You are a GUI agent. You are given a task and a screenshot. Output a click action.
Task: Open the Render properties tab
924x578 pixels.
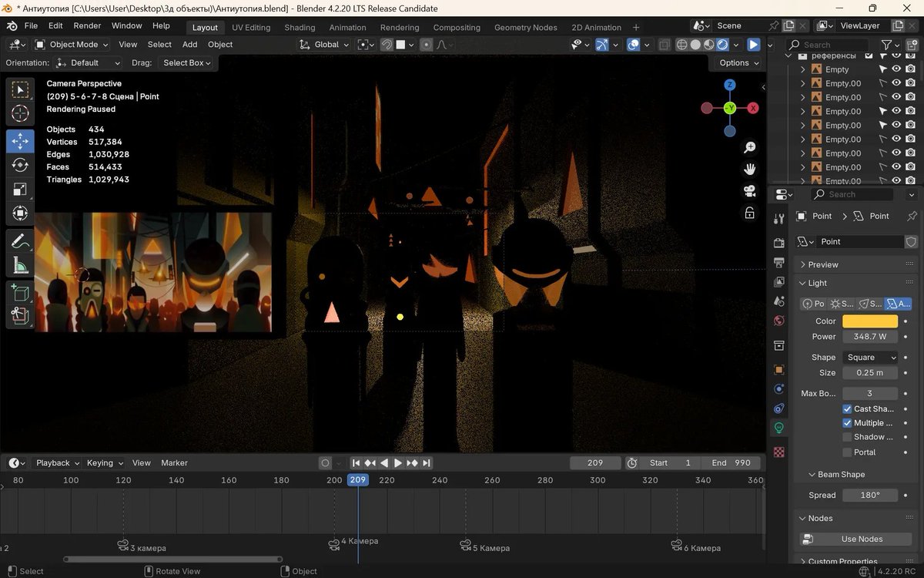pos(779,243)
